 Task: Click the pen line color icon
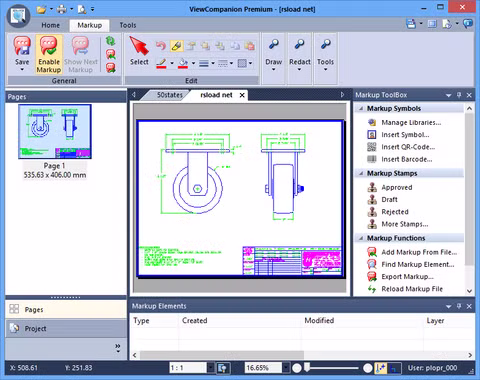162,63
